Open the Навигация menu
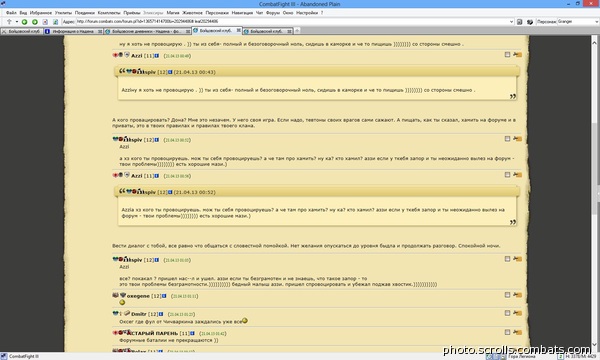 tap(242, 13)
